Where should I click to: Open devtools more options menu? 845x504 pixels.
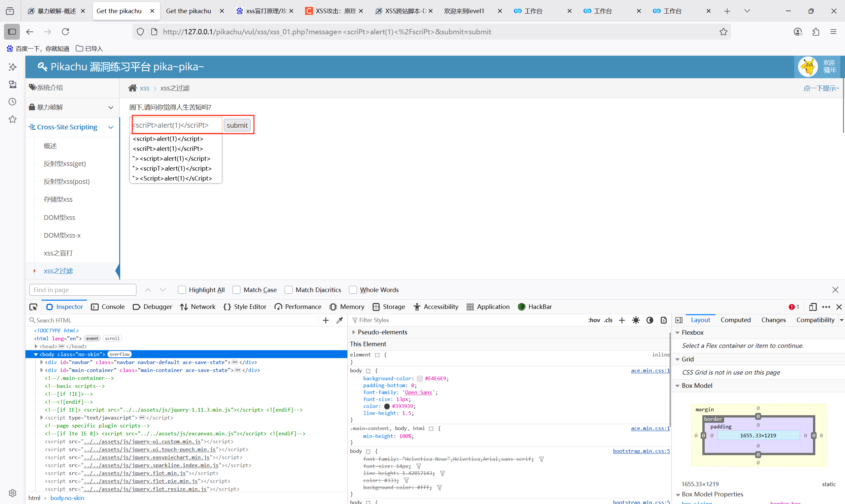point(826,307)
